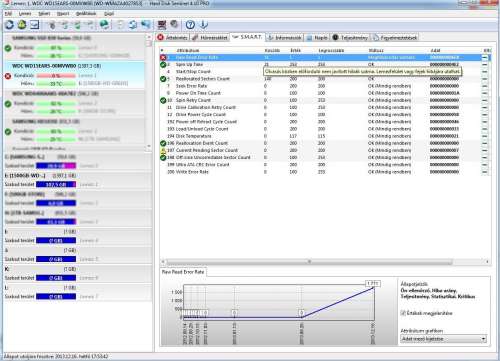Click the network monitors toolbar icon
This screenshot has width=500, height=361.
pos(145,25)
